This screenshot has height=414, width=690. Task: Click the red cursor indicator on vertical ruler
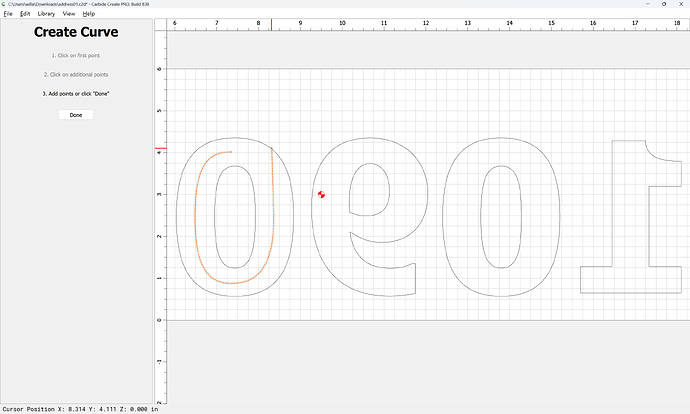pyautogui.click(x=160, y=149)
